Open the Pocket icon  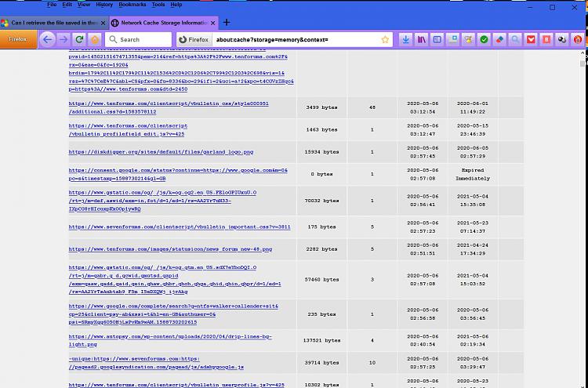click(x=531, y=39)
